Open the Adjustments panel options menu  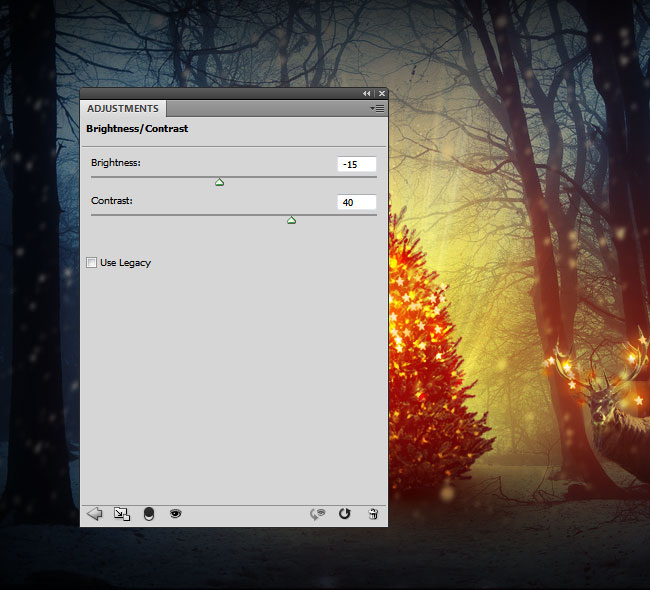point(377,108)
